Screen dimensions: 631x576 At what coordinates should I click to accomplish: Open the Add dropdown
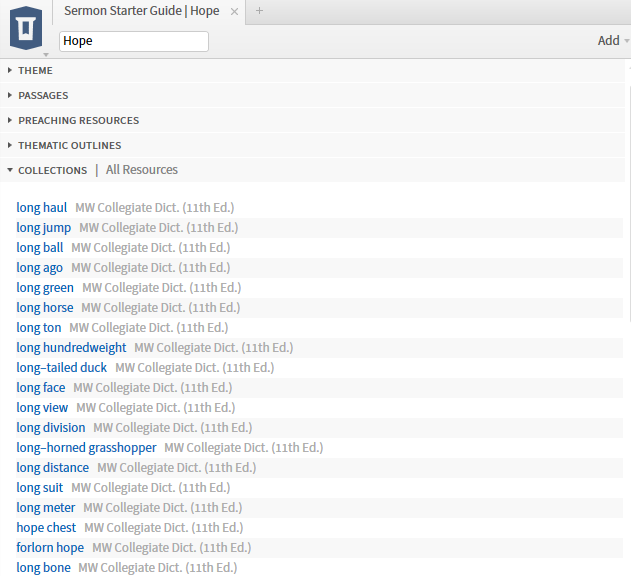click(613, 41)
